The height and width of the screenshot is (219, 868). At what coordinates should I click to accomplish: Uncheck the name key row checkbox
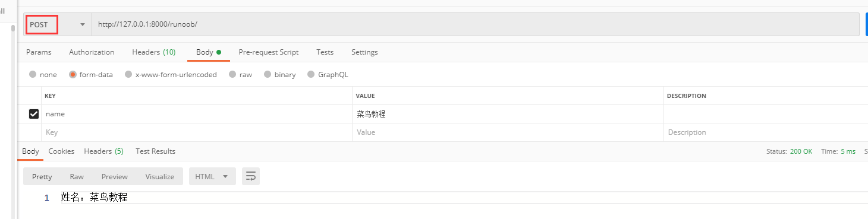click(x=34, y=114)
